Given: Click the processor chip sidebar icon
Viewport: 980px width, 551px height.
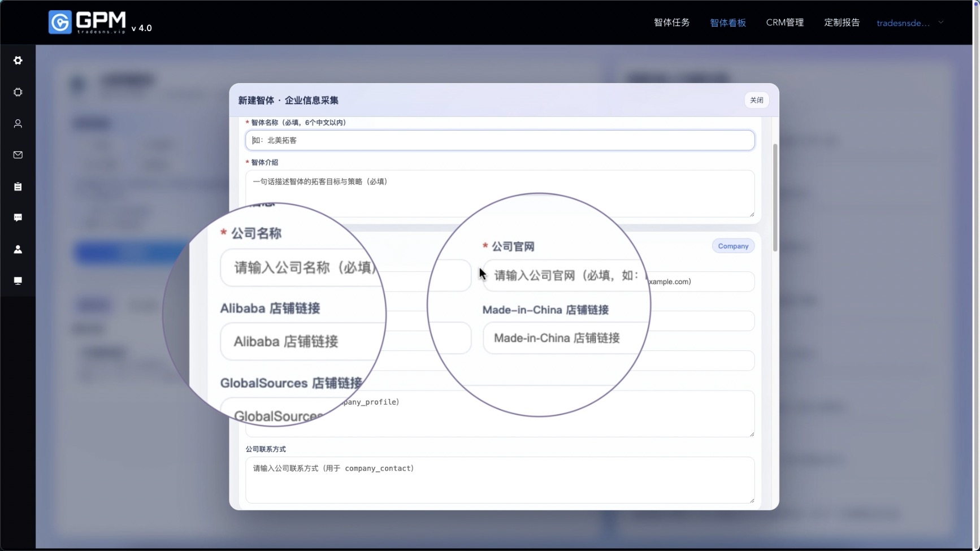Looking at the screenshot, I should tap(18, 92).
